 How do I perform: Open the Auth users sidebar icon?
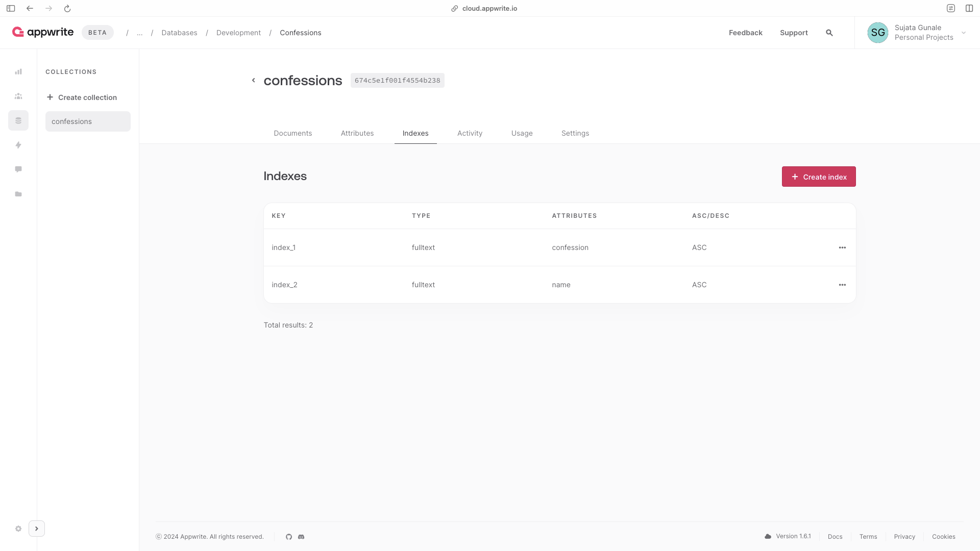click(18, 96)
